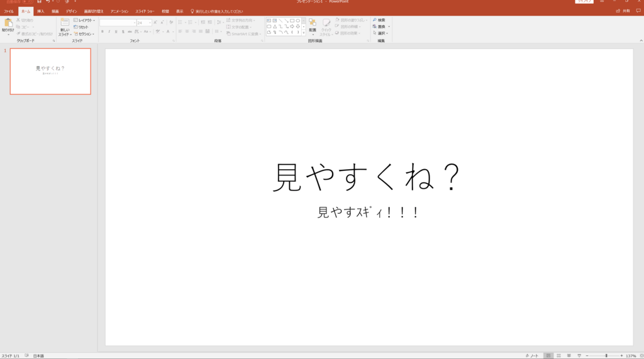
Task: Click Convert to SmartArt (SmartArtに変換)
Action: pyautogui.click(x=243, y=34)
